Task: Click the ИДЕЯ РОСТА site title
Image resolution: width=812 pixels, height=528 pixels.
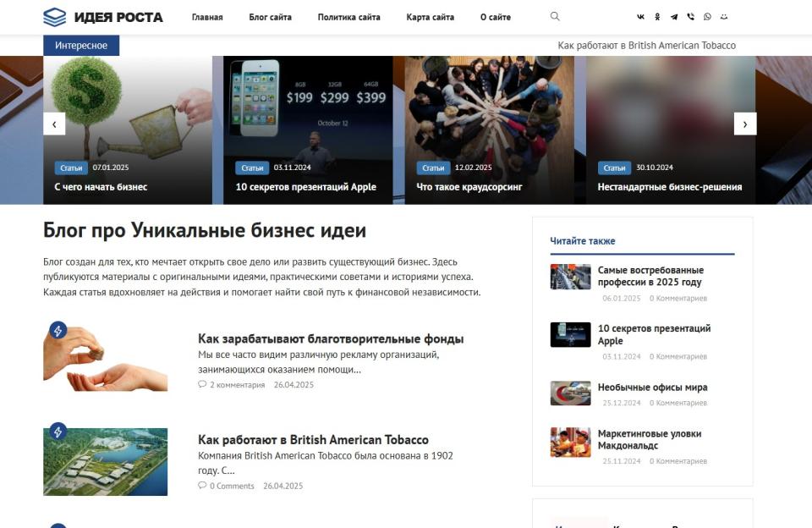Action: (118, 17)
